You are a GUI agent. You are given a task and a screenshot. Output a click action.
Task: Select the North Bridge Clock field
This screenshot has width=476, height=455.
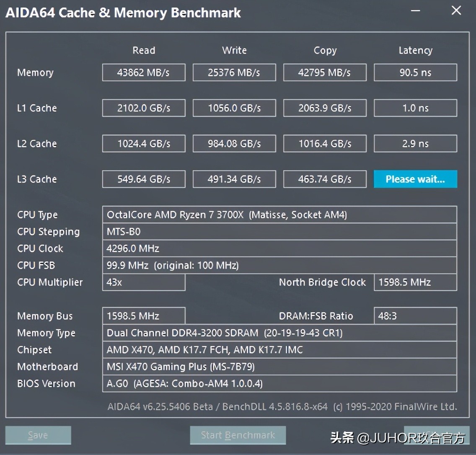[x=415, y=282]
